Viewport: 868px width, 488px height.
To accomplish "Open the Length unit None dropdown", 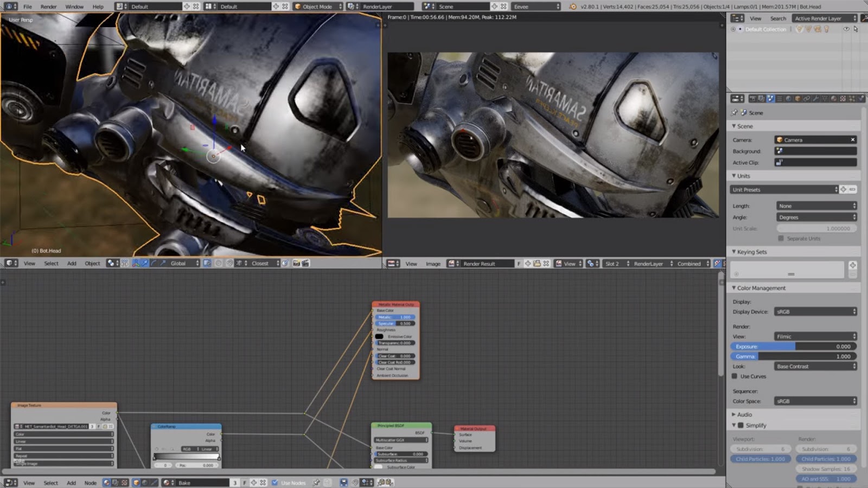I will pos(816,206).
